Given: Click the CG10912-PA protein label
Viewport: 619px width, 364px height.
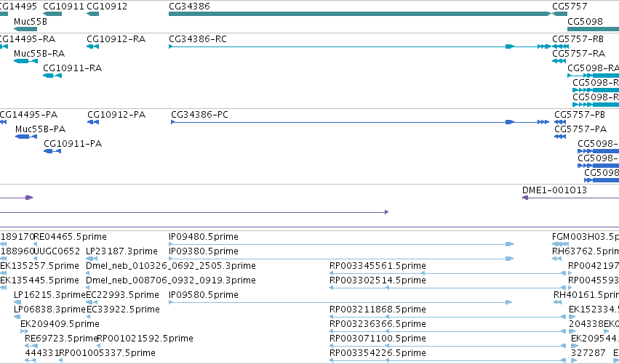Looking at the screenshot, I should [x=116, y=115].
